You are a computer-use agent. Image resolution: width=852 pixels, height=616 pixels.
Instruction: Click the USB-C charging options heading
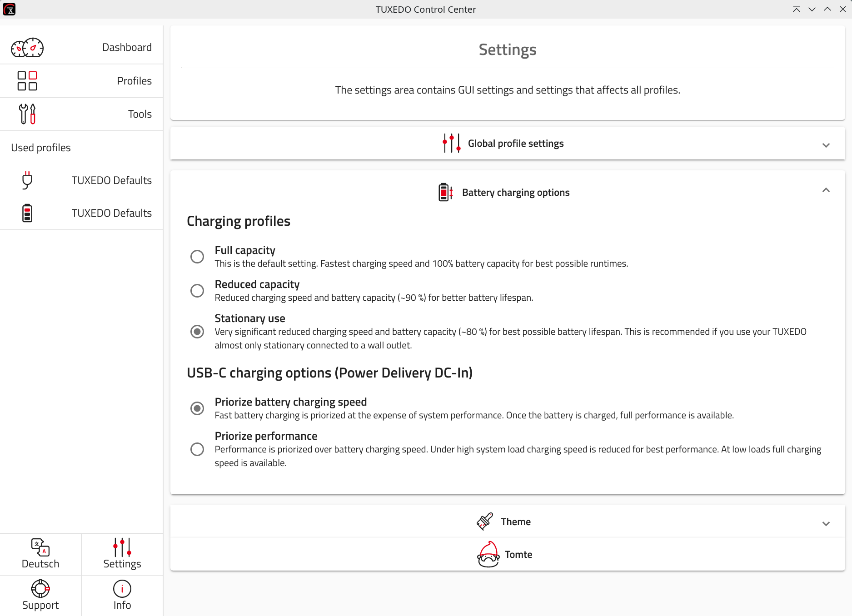(330, 373)
